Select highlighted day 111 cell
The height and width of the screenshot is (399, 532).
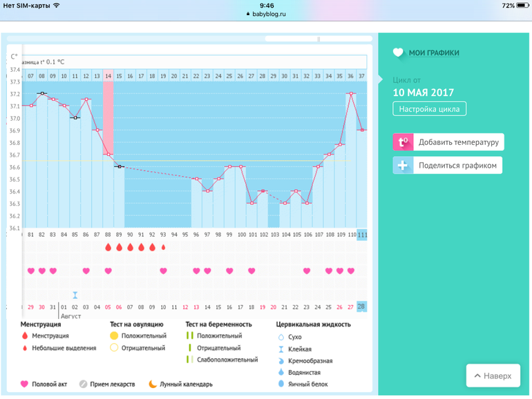[x=362, y=235]
